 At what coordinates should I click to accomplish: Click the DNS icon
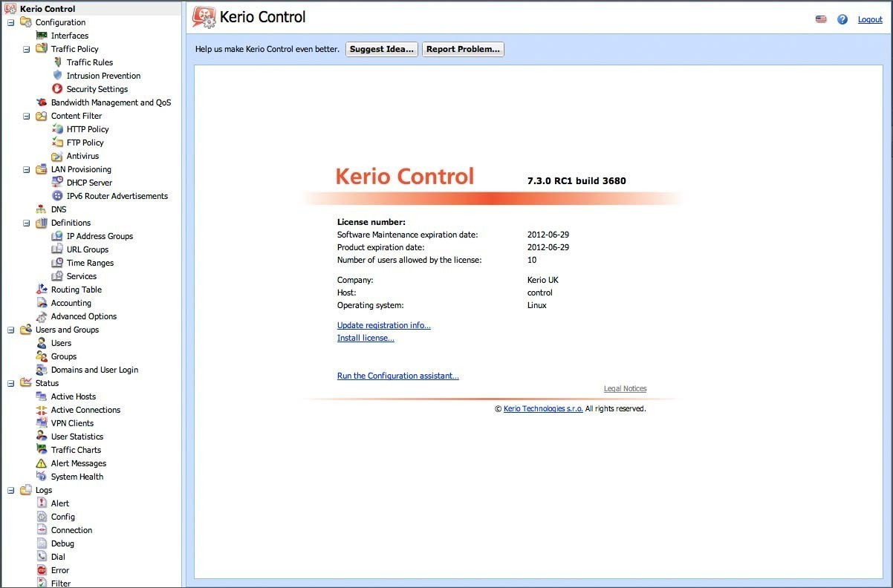click(x=42, y=209)
